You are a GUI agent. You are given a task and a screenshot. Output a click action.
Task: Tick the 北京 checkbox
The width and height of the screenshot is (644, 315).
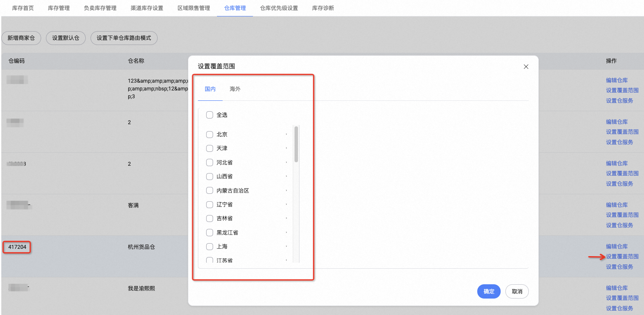(x=210, y=135)
